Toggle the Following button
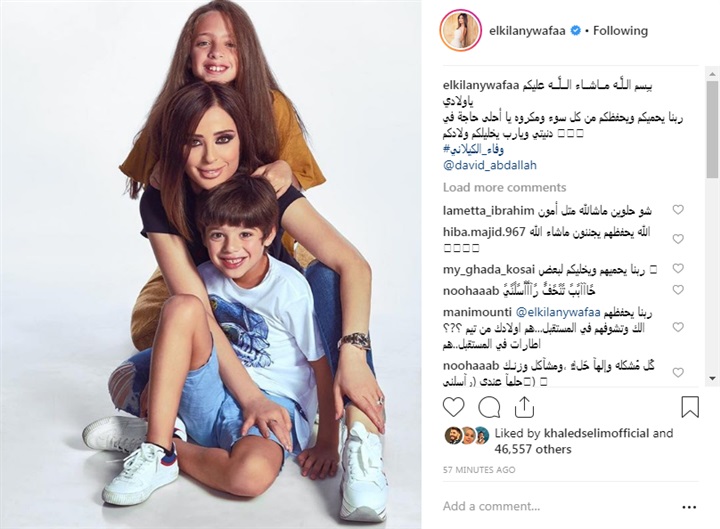Viewport: 720px width, 529px height. [620, 31]
